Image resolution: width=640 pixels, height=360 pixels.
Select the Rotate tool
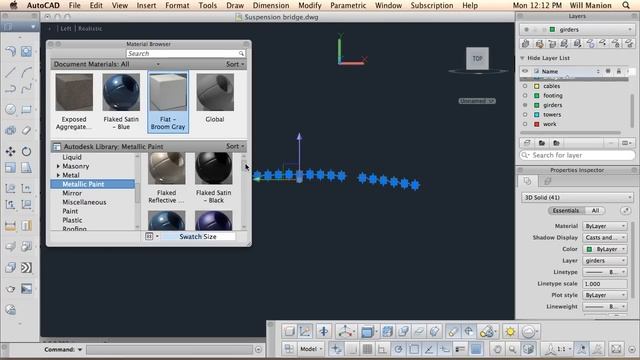point(27,151)
